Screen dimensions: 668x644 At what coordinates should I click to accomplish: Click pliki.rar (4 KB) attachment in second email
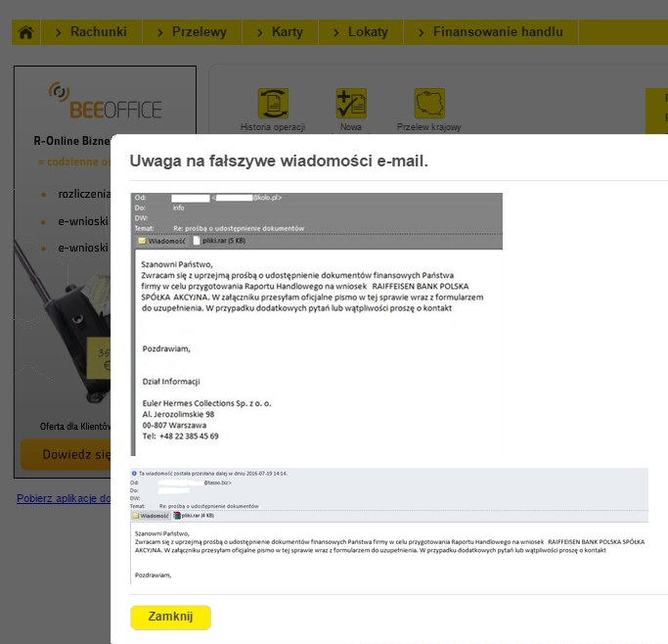pyautogui.click(x=179, y=515)
